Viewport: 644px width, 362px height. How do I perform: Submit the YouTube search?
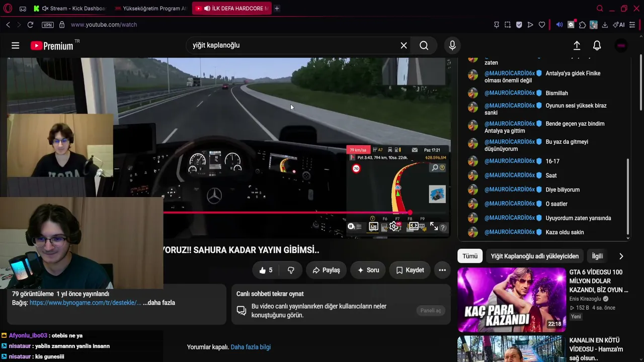424,46
